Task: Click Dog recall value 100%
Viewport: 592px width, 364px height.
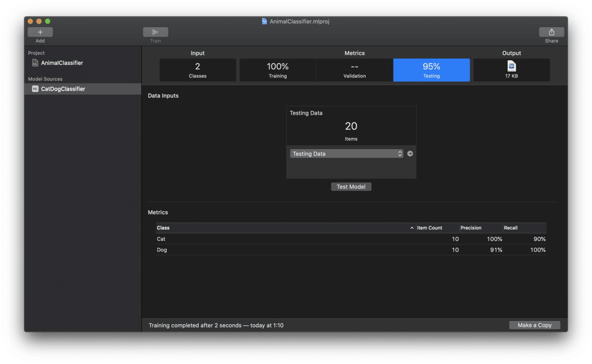Action: [x=537, y=250]
